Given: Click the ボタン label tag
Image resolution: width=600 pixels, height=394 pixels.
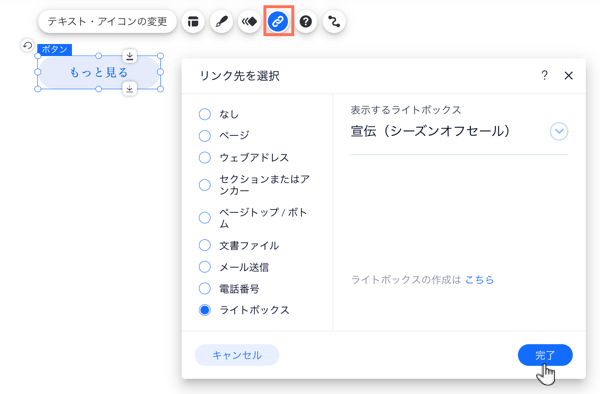Looking at the screenshot, I should pyautogui.click(x=54, y=49).
